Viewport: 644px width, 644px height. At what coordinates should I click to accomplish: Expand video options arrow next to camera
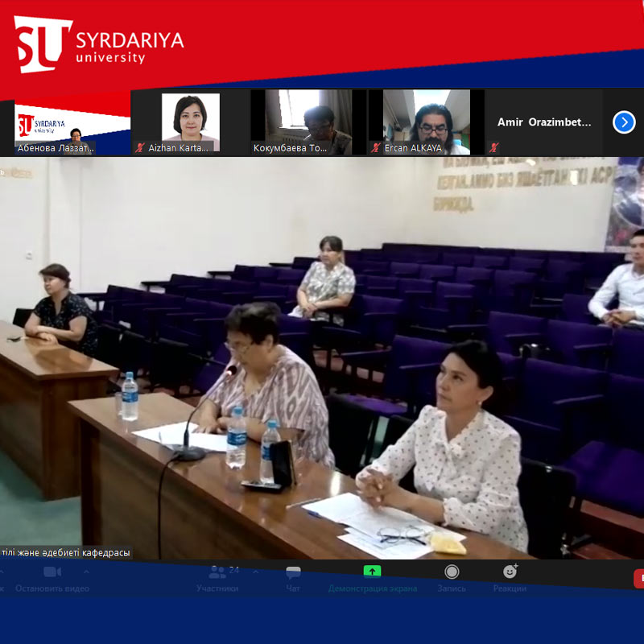pyautogui.click(x=86, y=572)
